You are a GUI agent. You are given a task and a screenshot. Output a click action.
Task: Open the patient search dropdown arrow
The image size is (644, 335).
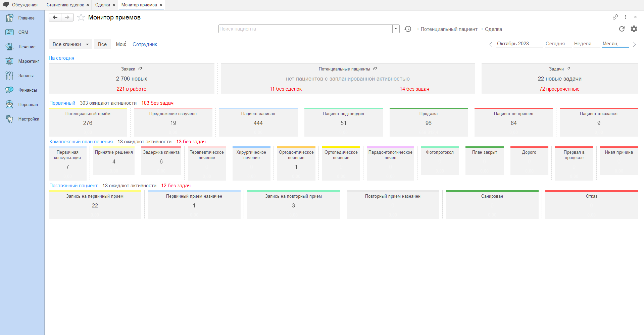pyautogui.click(x=396, y=29)
